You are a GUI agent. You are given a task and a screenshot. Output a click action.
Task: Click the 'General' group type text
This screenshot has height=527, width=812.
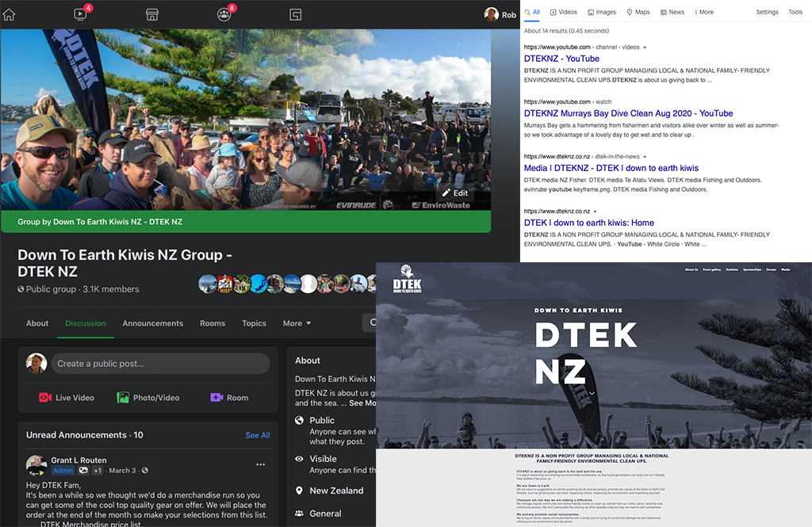click(x=325, y=513)
